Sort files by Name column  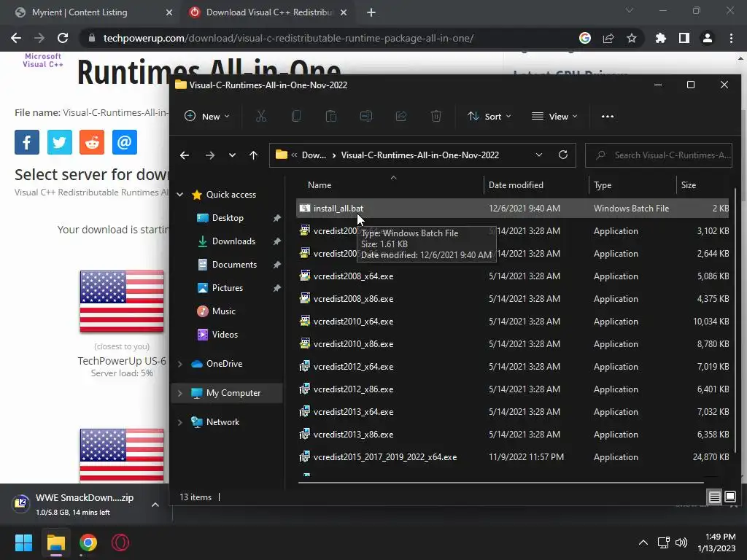(390, 184)
